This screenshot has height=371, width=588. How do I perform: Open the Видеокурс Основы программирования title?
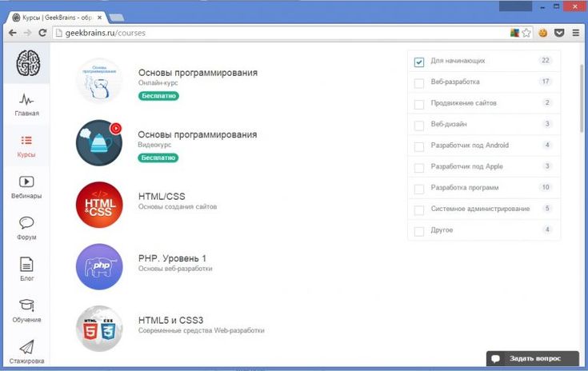coord(198,134)
